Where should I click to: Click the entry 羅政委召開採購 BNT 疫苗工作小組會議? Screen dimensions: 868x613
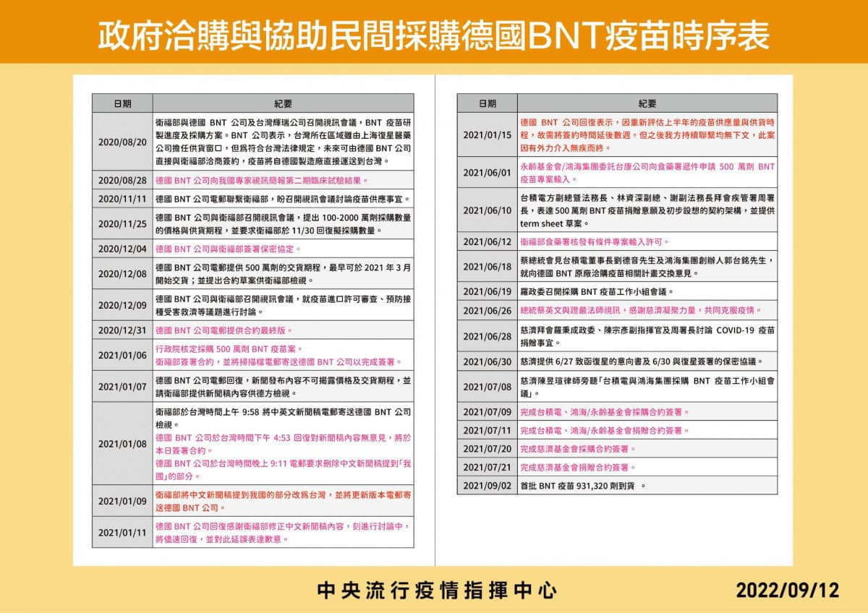tap(597, 292)
